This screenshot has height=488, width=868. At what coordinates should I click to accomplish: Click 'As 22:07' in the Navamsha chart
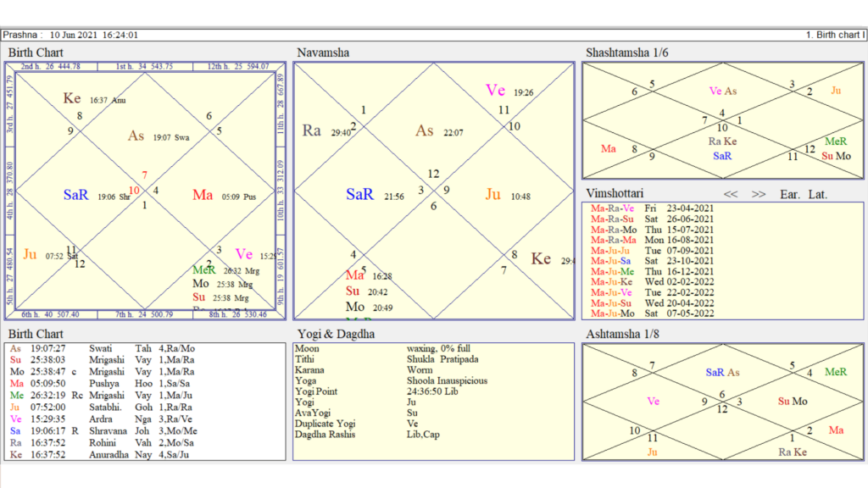click(x=440, y=131)
